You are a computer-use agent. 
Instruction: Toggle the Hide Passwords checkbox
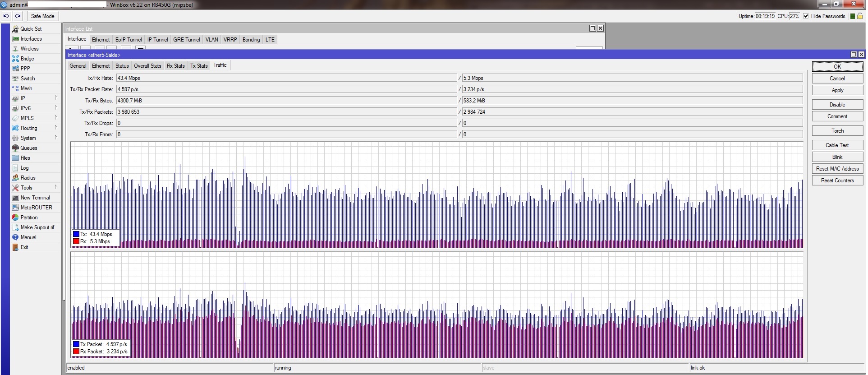coord(806,16)
